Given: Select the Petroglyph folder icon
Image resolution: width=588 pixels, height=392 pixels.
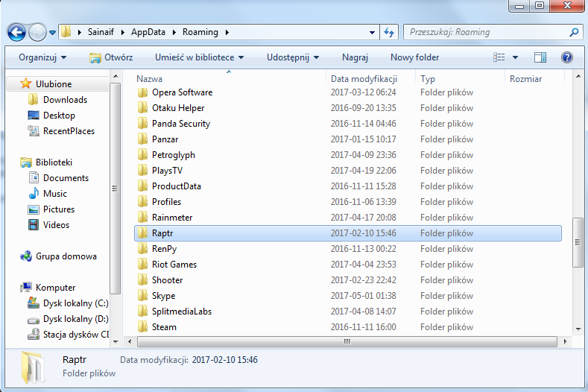Looking at the screenshot, I should [x=142, y=155].
